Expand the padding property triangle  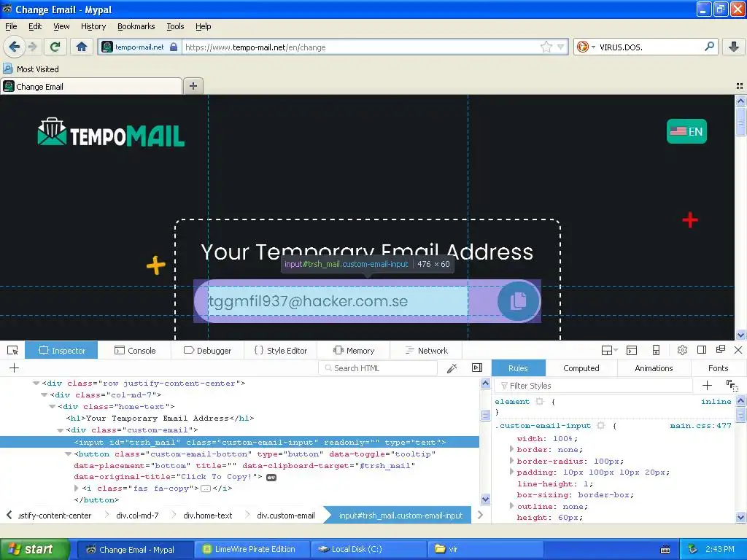coord(511,472)
